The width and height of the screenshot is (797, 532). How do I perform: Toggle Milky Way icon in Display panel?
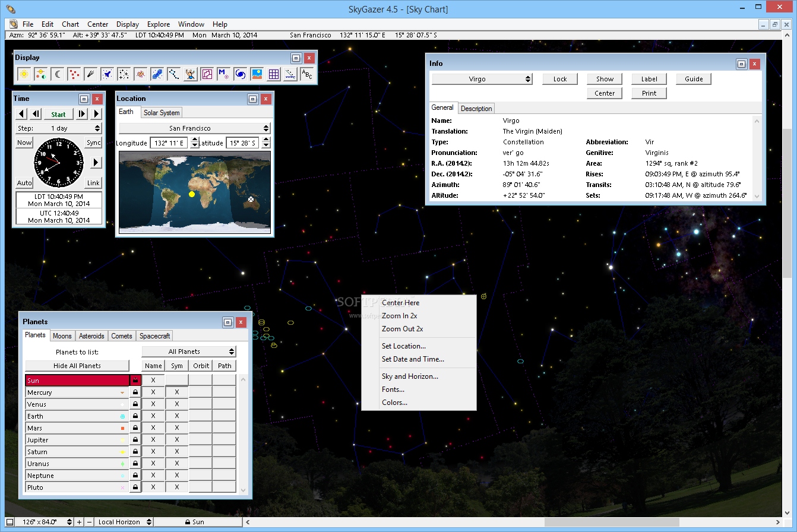click(157, 74)
